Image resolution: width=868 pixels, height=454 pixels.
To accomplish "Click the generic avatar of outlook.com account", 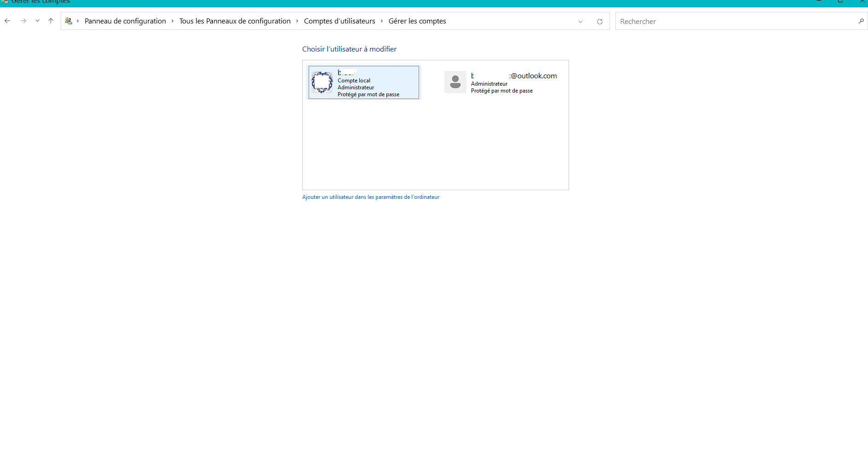I will click(x=455, y=82).
